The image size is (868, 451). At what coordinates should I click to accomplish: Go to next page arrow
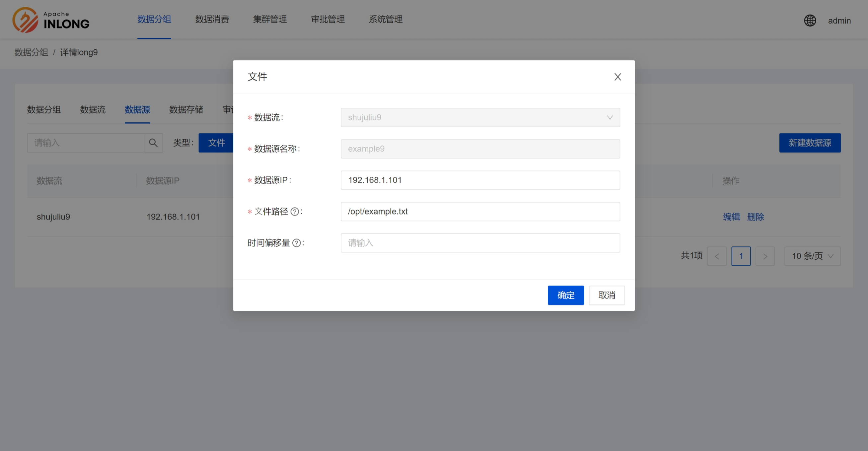[765, 256]
